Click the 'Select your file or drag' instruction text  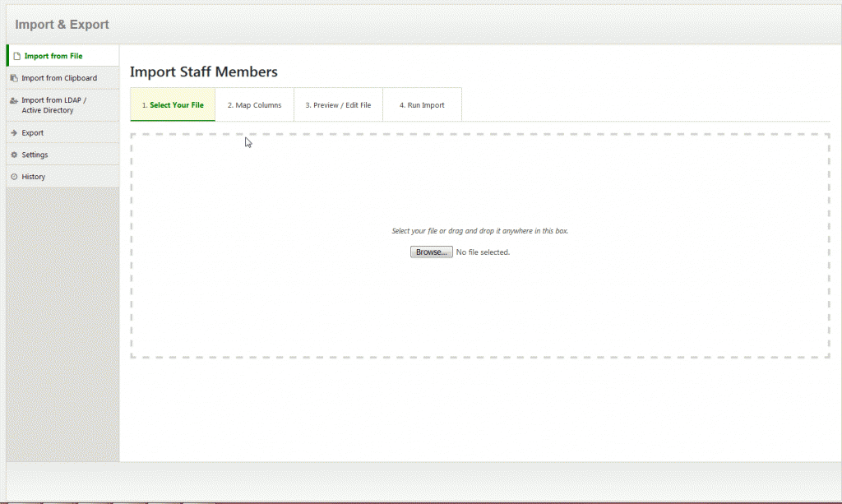point(479,231)
